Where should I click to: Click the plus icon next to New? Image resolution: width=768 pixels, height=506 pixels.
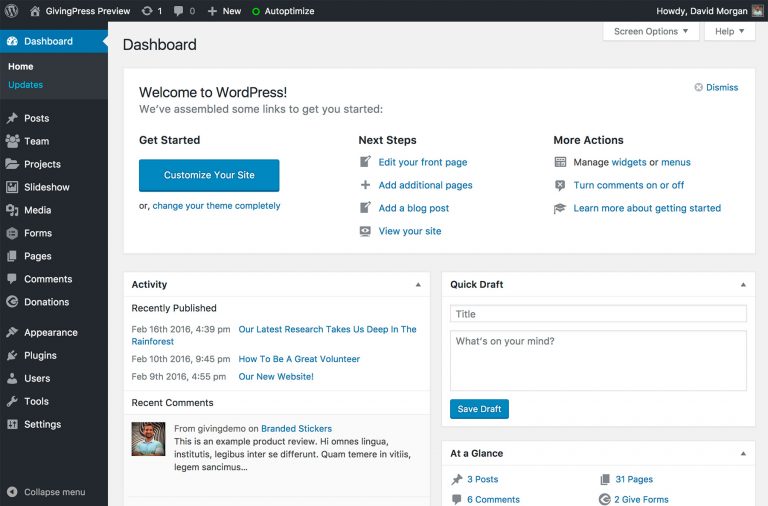tap(212, 11)
